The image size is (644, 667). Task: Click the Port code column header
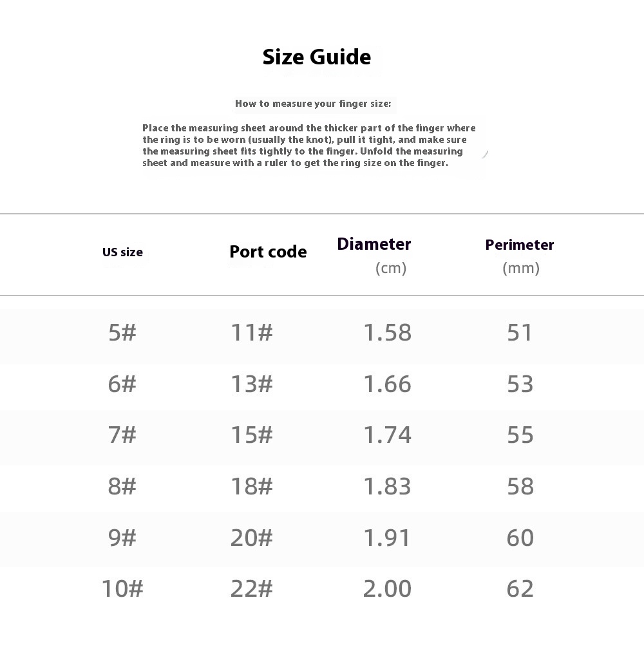pyautogui.click(x=268, y=252)
